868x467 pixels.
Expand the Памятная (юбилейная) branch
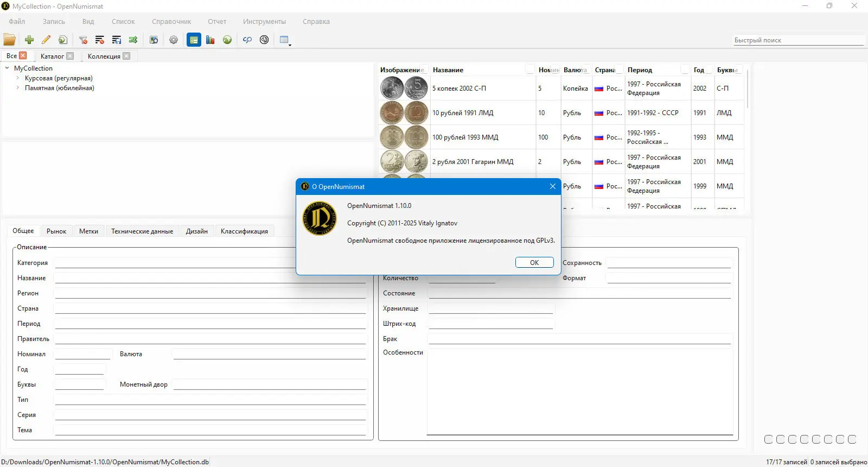tap(18, 88)
